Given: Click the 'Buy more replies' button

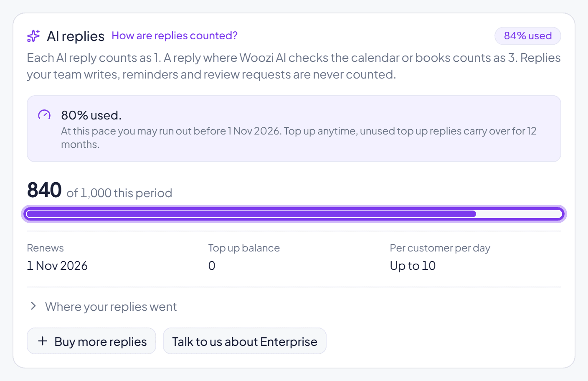Looking at the screenshot, I should 91,341.
